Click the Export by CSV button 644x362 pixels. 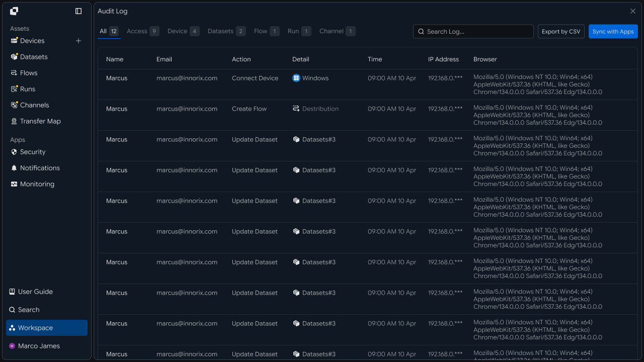561,31
